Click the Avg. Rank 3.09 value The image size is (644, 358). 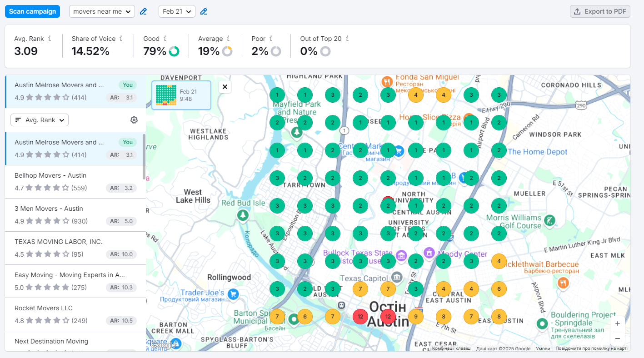point(26,51)
